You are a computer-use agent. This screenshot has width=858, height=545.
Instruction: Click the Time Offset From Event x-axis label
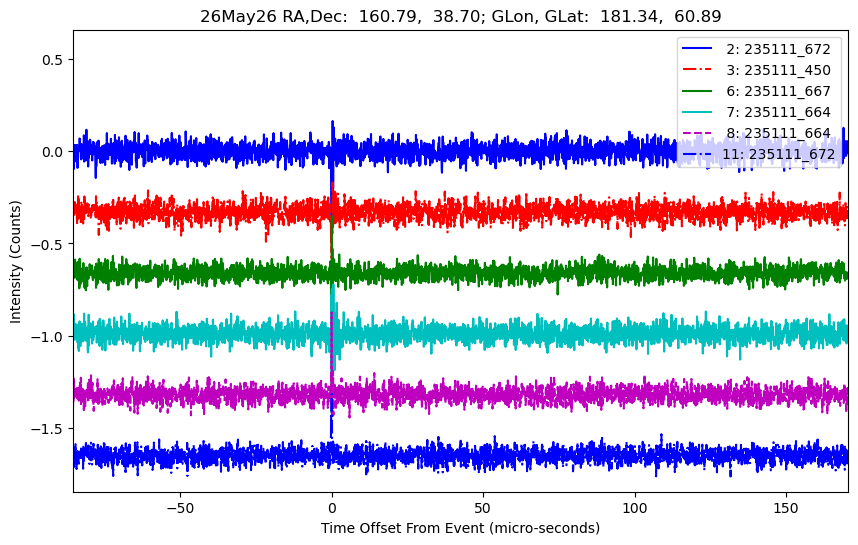pos(460,528)
